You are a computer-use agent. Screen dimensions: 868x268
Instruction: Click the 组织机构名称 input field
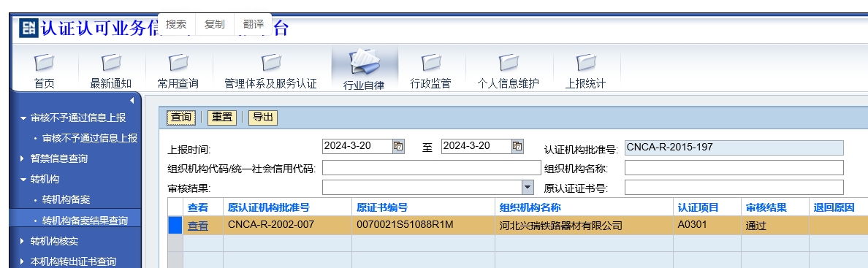click(734, 168)
